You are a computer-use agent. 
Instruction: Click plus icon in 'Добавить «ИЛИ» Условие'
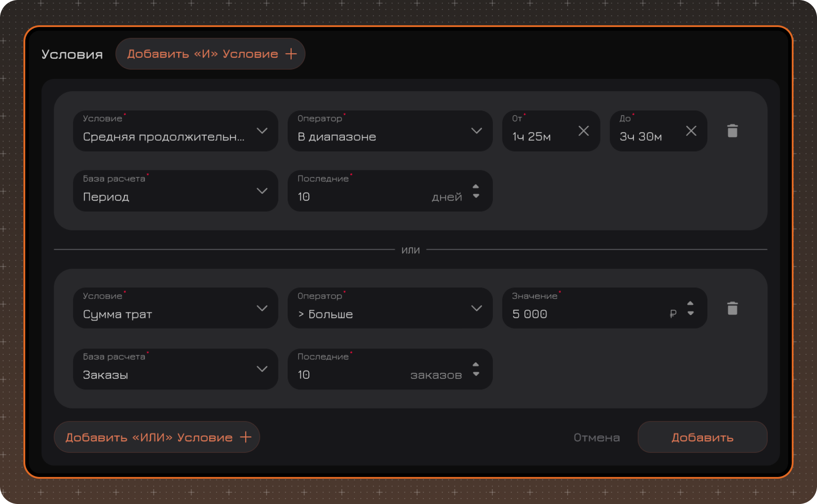[245, 437]
